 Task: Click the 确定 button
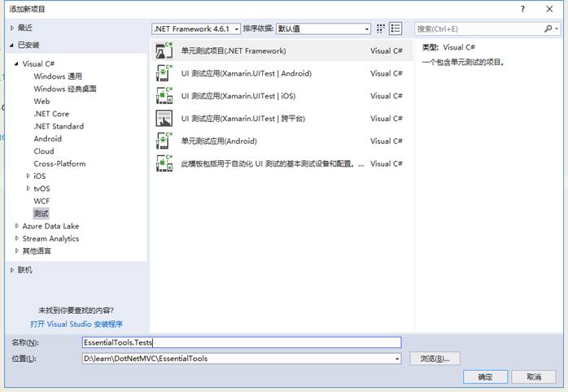(486, 377)
